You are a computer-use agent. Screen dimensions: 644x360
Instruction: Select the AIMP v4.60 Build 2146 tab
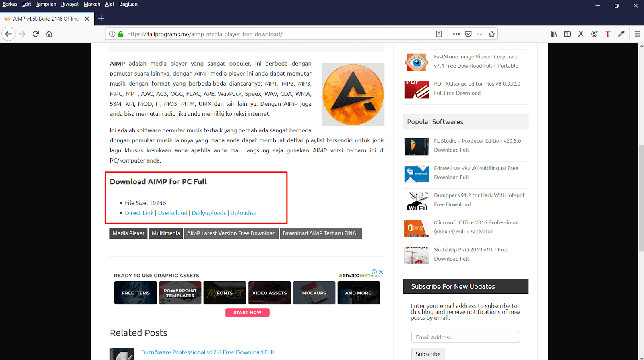pyautogui.click(x=46, y=19)
